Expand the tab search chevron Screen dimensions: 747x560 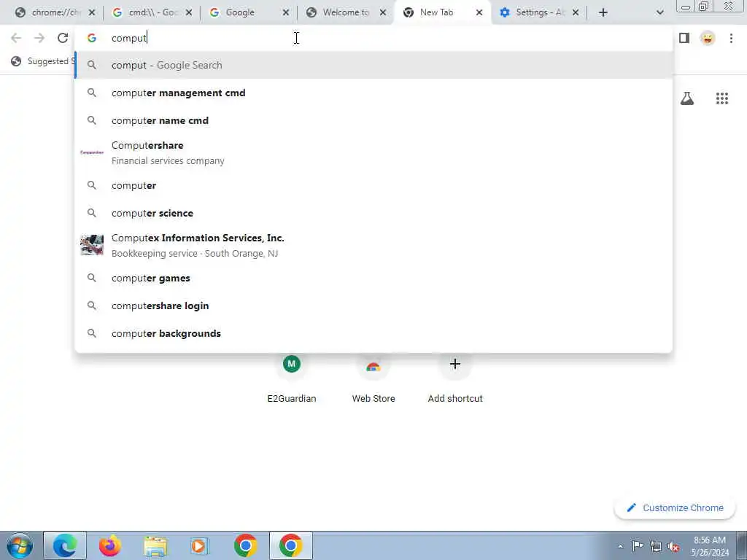659,13
